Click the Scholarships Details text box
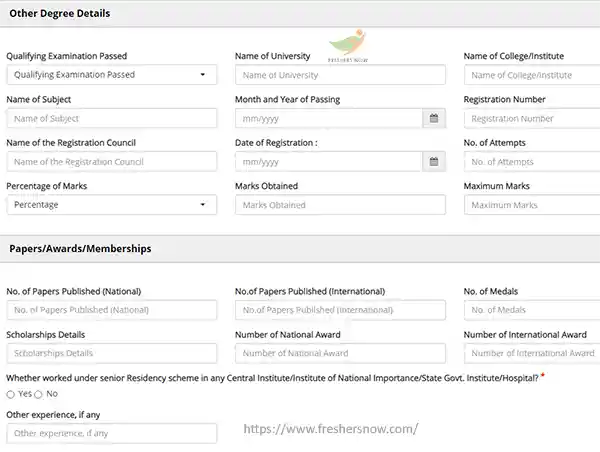The image size is (600, 452). tap(112, 353)
